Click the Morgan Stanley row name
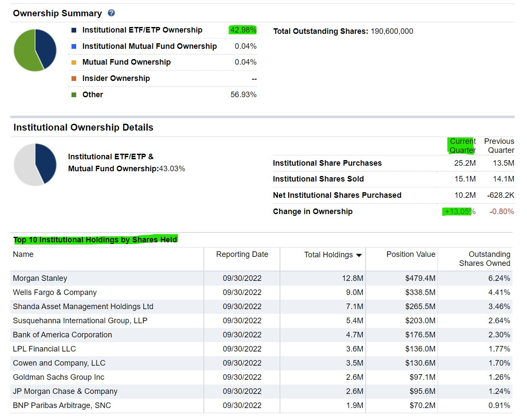The image size is (527, 420). pyautogui.click(x=40, y=278)
